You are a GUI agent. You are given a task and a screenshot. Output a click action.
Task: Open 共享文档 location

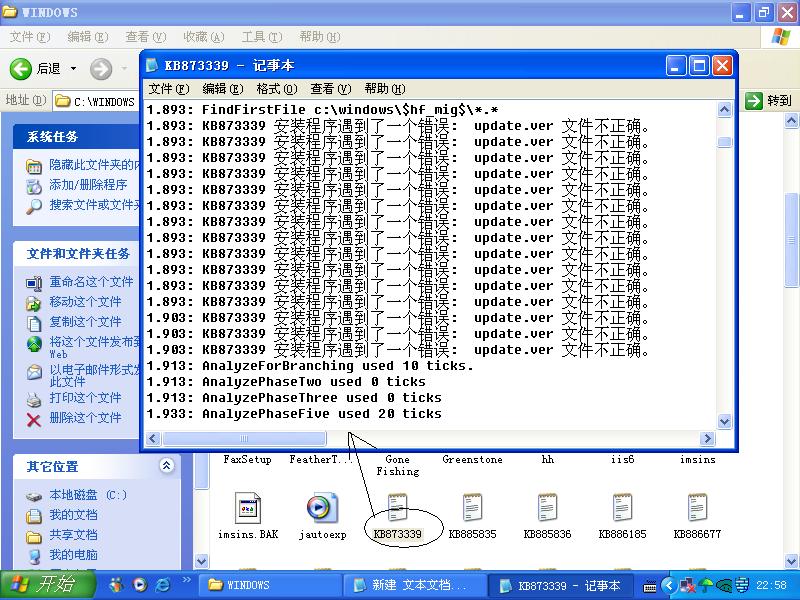click(73, 535)
